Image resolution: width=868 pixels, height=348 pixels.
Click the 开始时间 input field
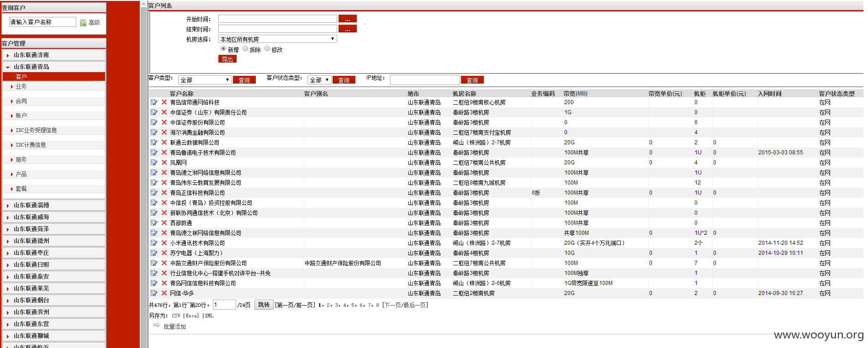coord(278,19)
